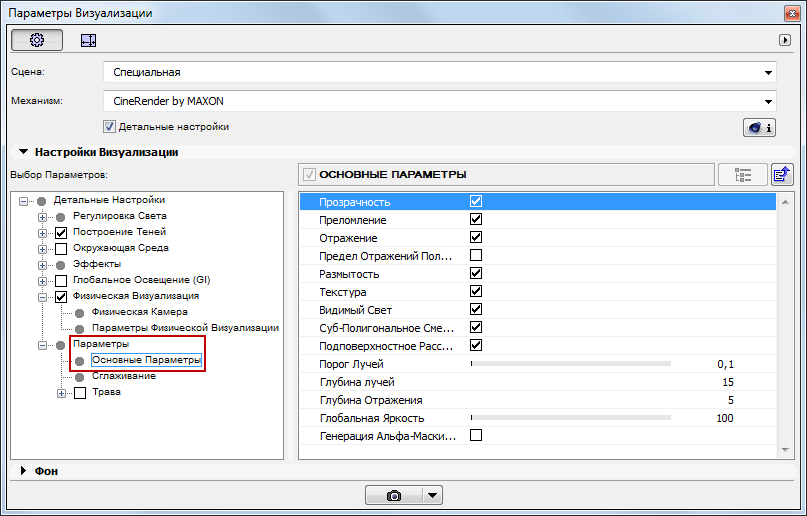Collapse the Настройки Визуализации section
The height and width of the screenshot is (516, 807).
23,152
